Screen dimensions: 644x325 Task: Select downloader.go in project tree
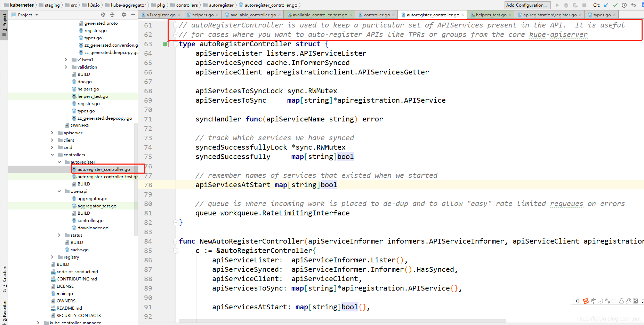click(93, 228)
